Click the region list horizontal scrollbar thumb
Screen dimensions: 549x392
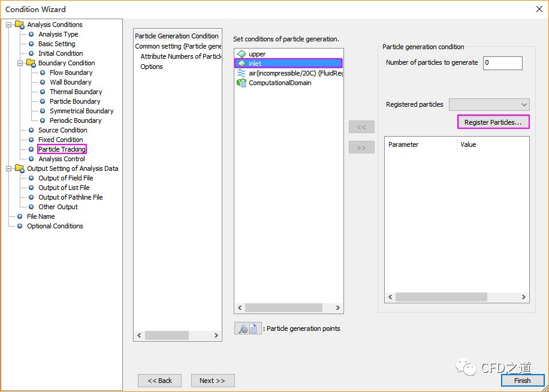tap(283, 307)
